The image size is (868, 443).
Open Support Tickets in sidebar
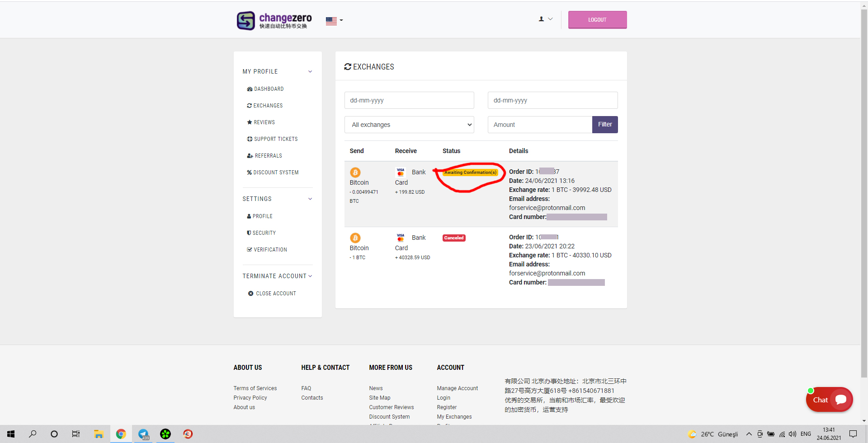tap(275, 139)
